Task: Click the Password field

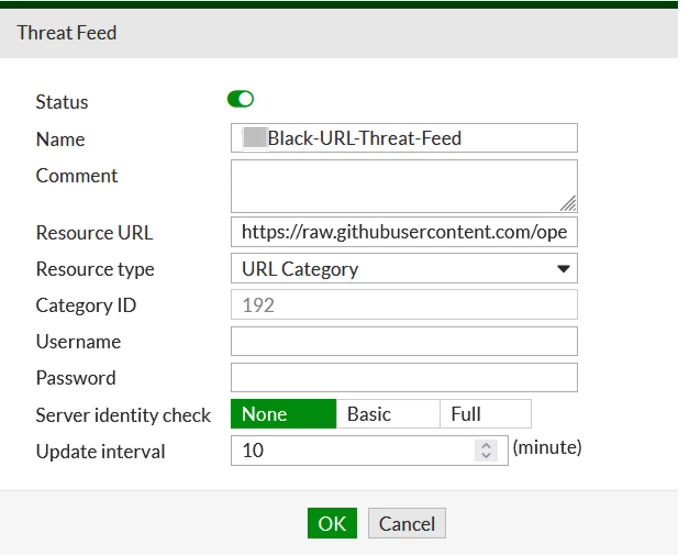Action: point(404,377)
